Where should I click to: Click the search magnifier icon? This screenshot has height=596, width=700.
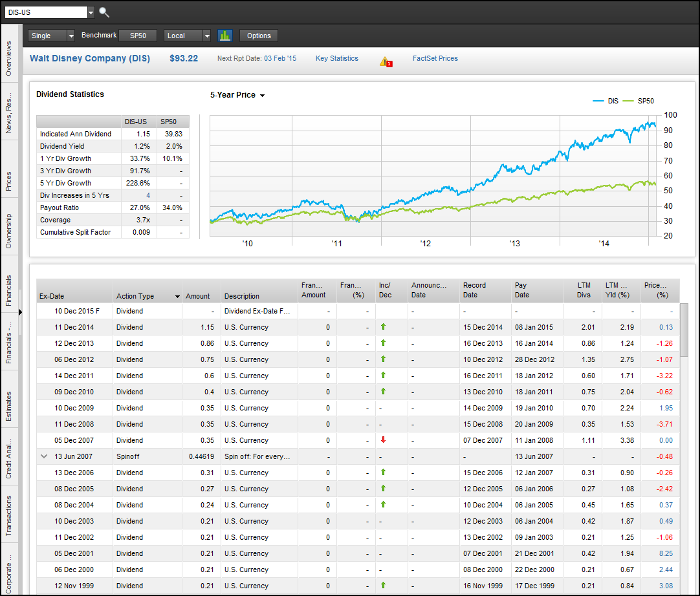[x=104, y=12]
